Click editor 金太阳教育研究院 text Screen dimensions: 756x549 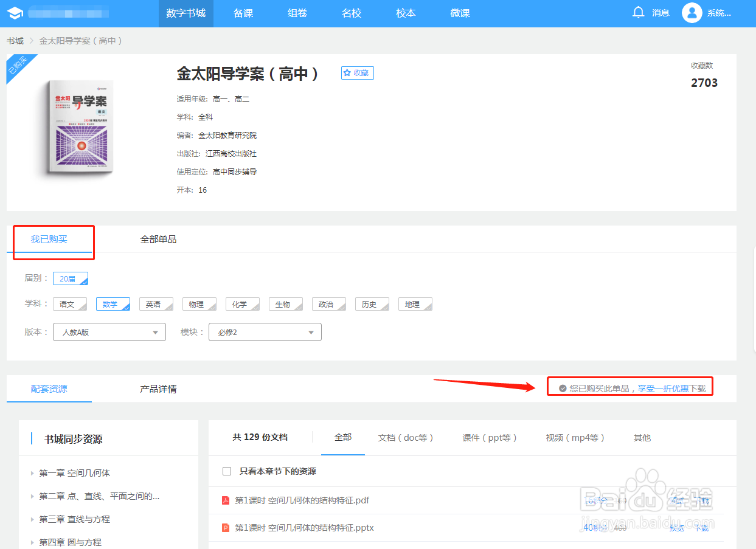pos(227,136)
